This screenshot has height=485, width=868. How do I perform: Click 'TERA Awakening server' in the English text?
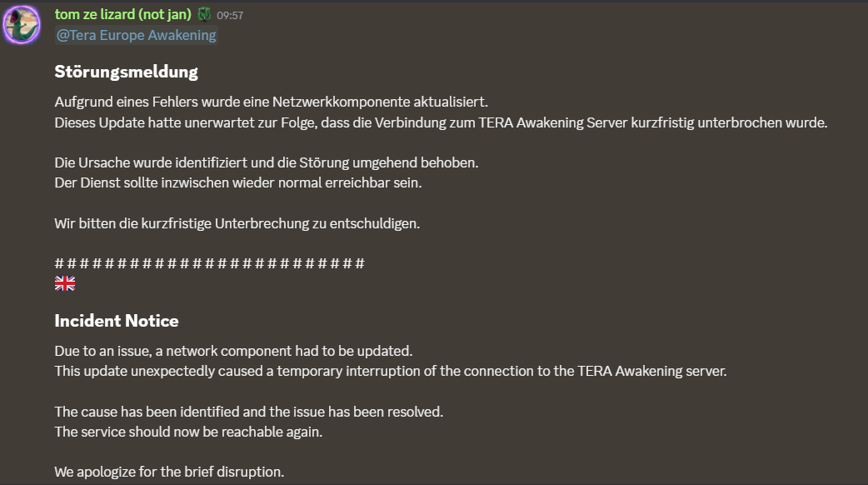(651, 371)
